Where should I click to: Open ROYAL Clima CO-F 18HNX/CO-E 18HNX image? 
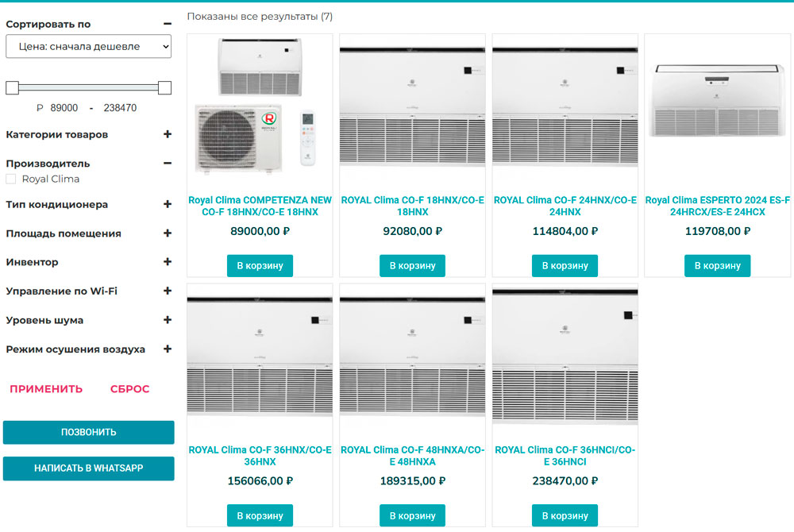412,107
